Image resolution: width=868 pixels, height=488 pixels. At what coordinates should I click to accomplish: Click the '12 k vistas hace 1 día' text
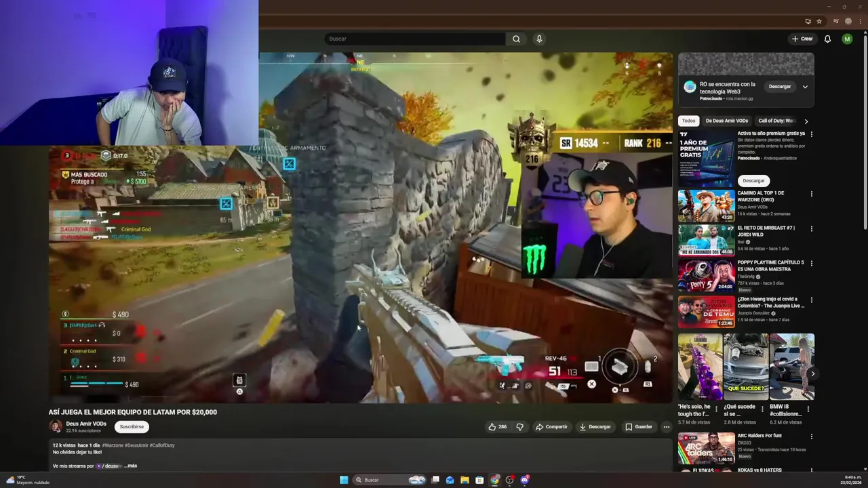[x=76, y=445]
